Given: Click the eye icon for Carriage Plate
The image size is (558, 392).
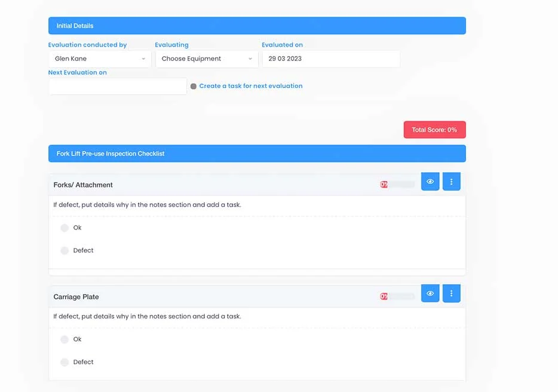Looking at the screenshot, I should coord(430,293).
